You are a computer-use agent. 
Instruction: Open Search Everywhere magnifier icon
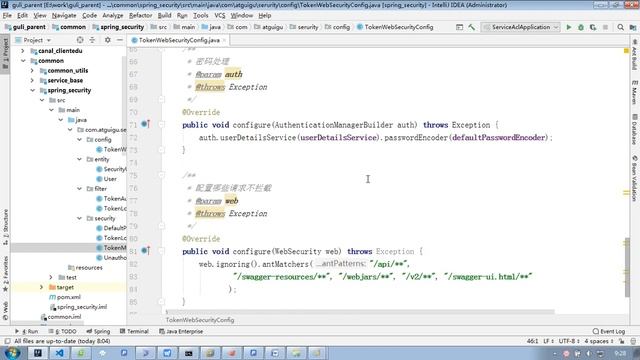coord(620,27)
